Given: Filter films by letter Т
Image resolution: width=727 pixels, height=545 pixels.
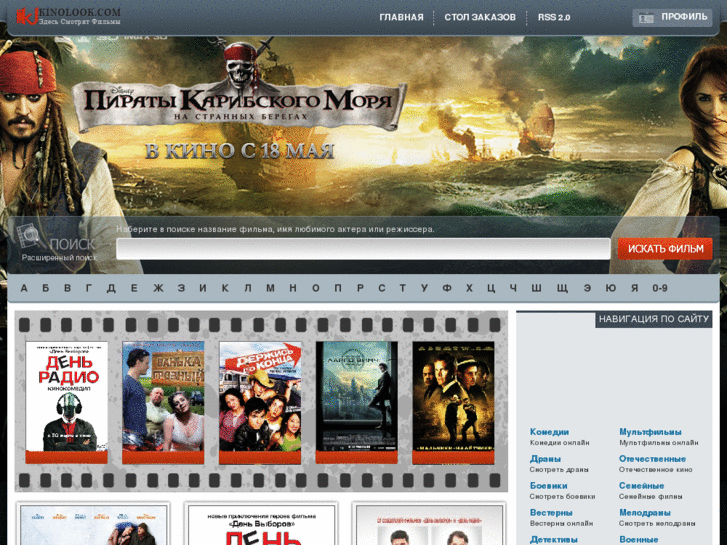Looking at the screenshot, I should [403, 289].
